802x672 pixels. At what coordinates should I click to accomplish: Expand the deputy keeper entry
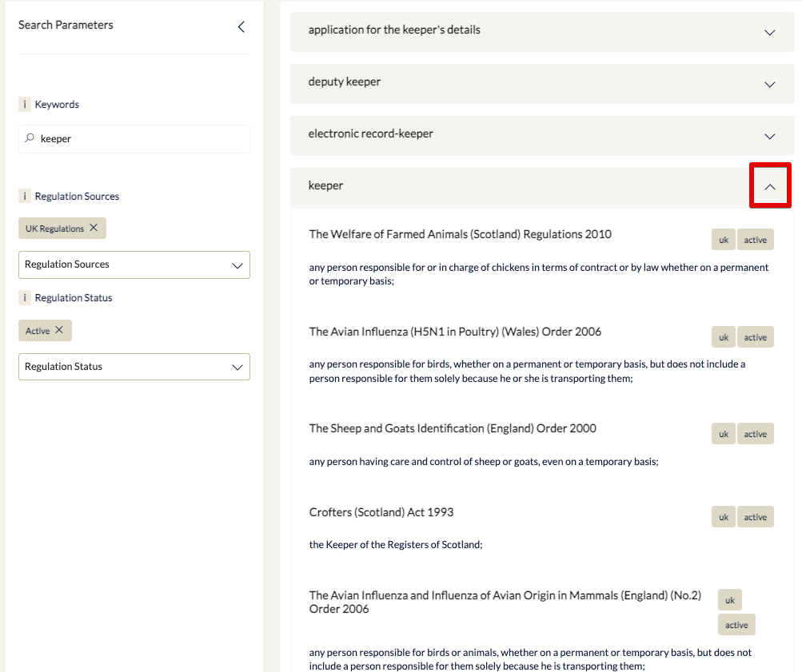[769, 85]
